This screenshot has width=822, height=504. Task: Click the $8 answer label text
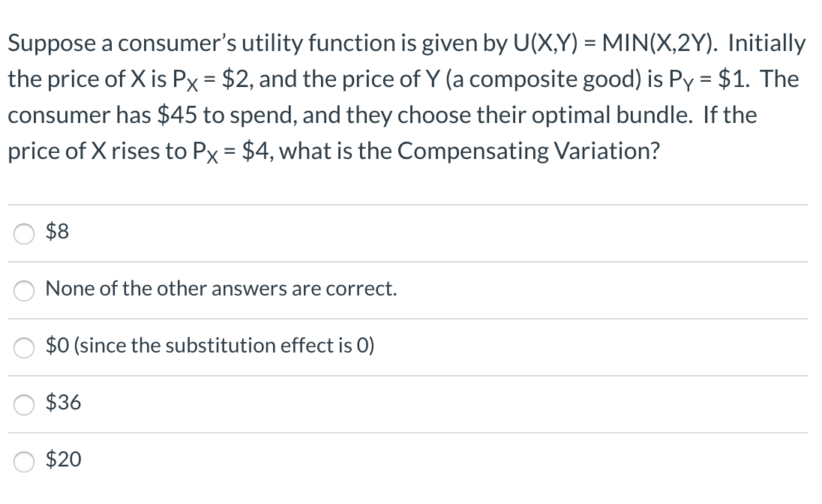57,232
